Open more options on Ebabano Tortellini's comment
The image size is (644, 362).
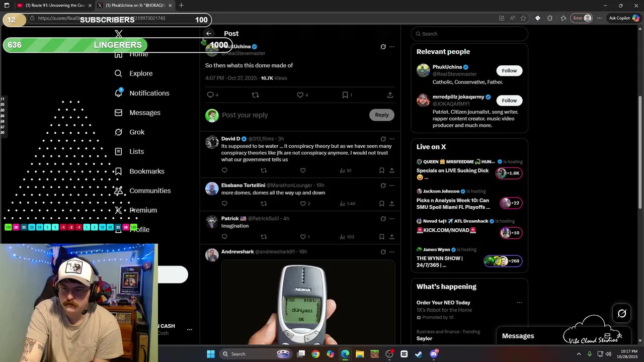[x=392, y=186]
